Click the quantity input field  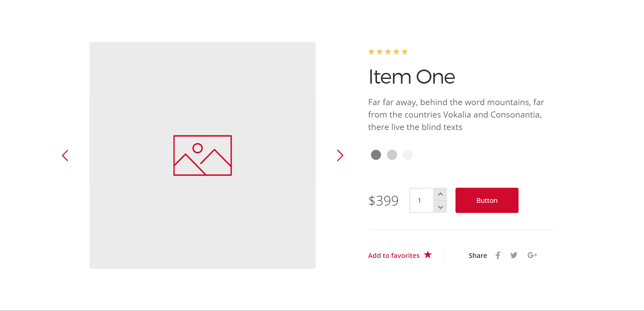(421, 201)
